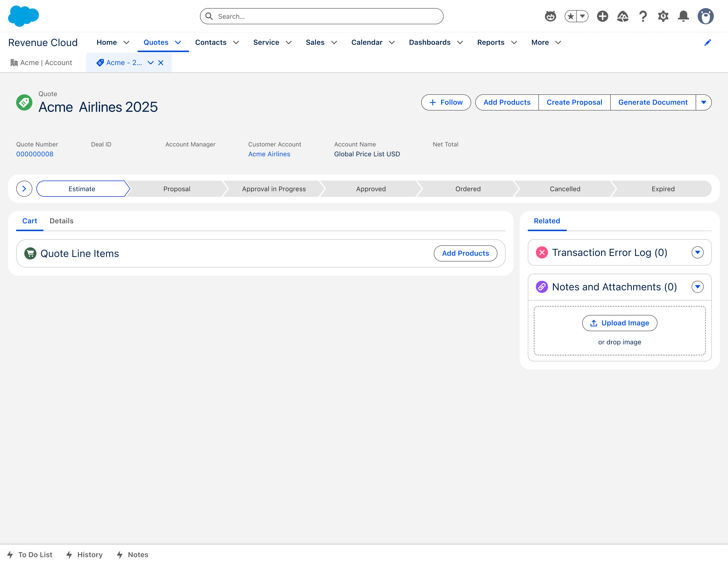
Task: Expand the path details chevron
Action: (24, 189)
